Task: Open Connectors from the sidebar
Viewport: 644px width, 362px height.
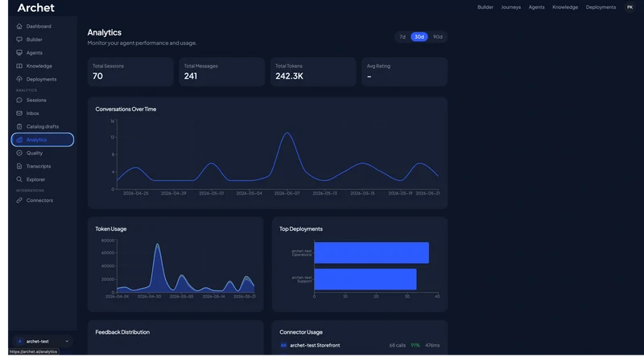Action: 43,200
